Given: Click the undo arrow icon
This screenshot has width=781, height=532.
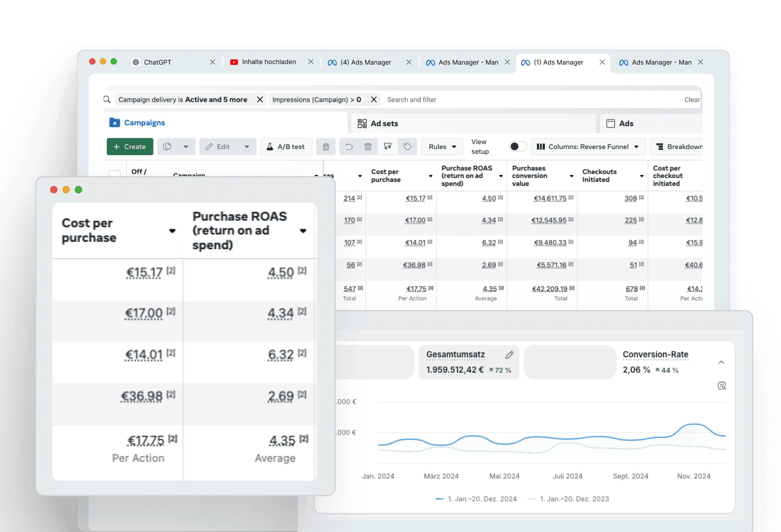Looking at the screenshot, I should (349, 147).
